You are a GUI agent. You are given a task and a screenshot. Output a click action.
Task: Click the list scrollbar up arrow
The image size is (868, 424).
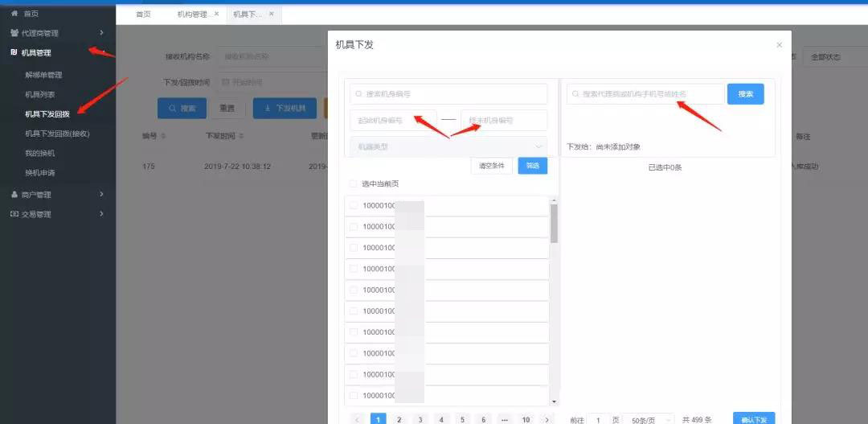click(554, 200)
